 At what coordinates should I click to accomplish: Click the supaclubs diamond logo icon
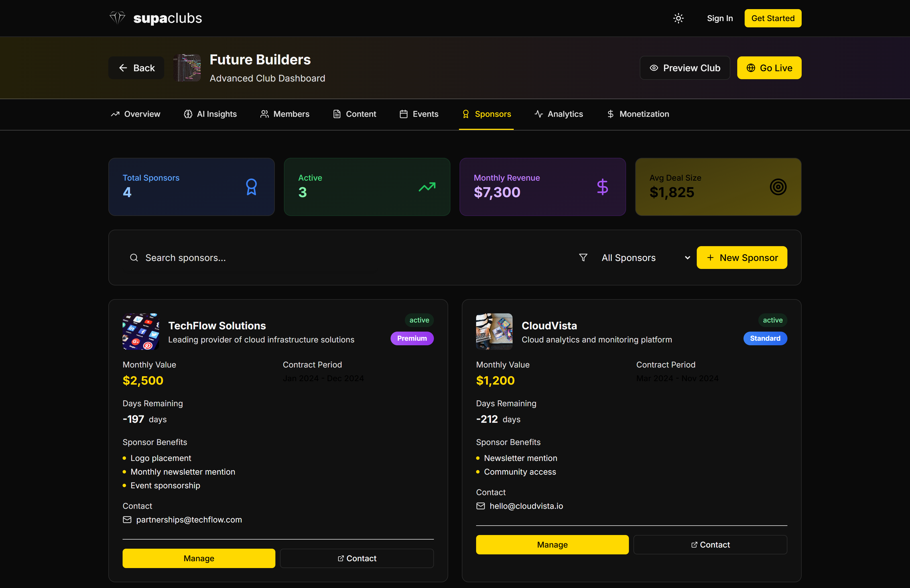tap(117, 18)
